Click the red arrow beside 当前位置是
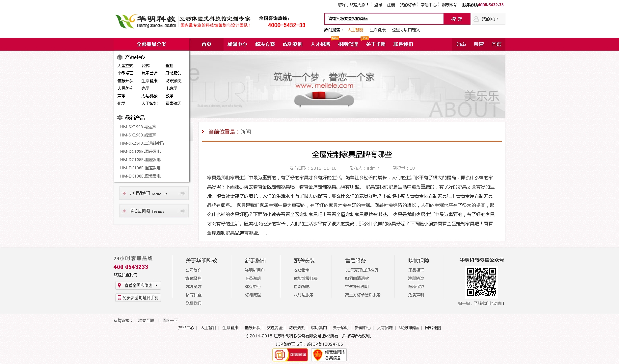The height and width of the screenshot is (364, 619). pos(203,132)
